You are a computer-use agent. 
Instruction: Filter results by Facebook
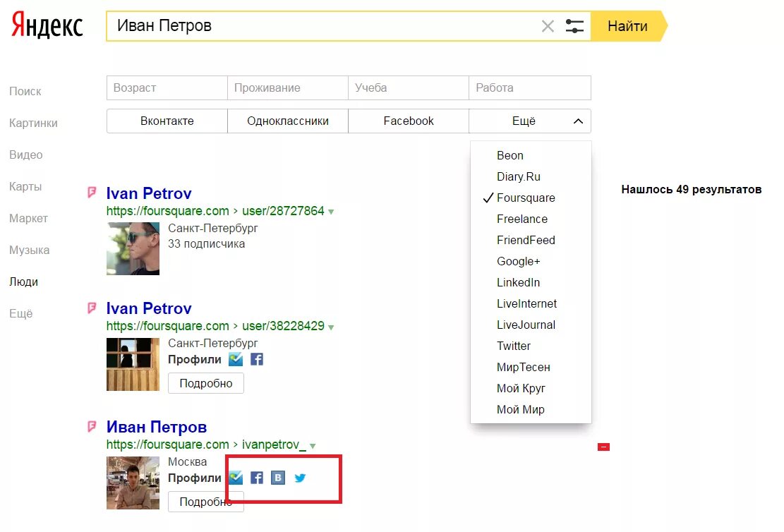[x=409, y=121]
